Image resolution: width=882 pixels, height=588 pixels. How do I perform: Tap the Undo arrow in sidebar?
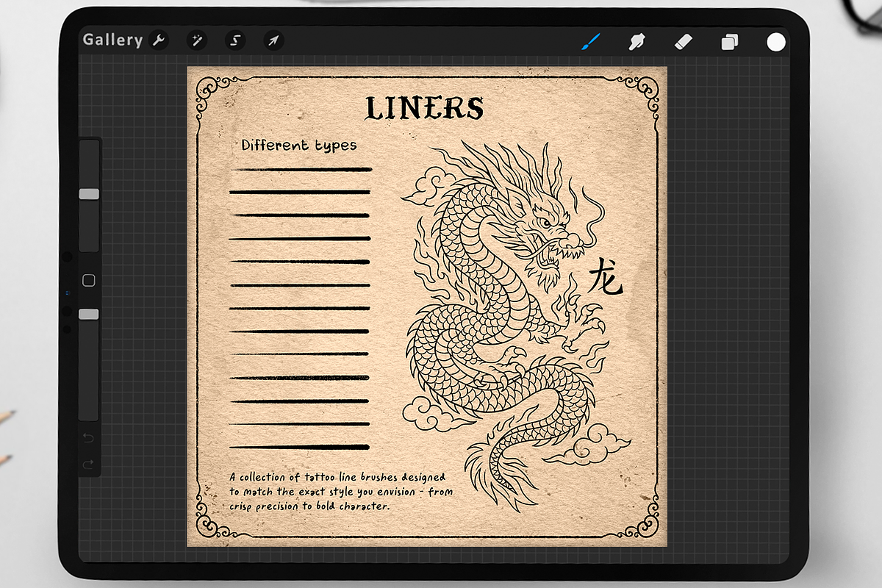89,439
